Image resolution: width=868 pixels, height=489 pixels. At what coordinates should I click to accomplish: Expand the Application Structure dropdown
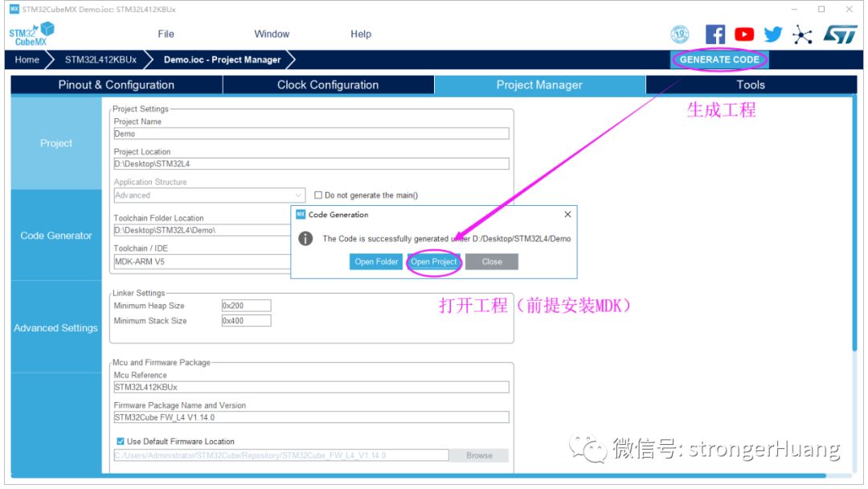(x=299, y=195)
